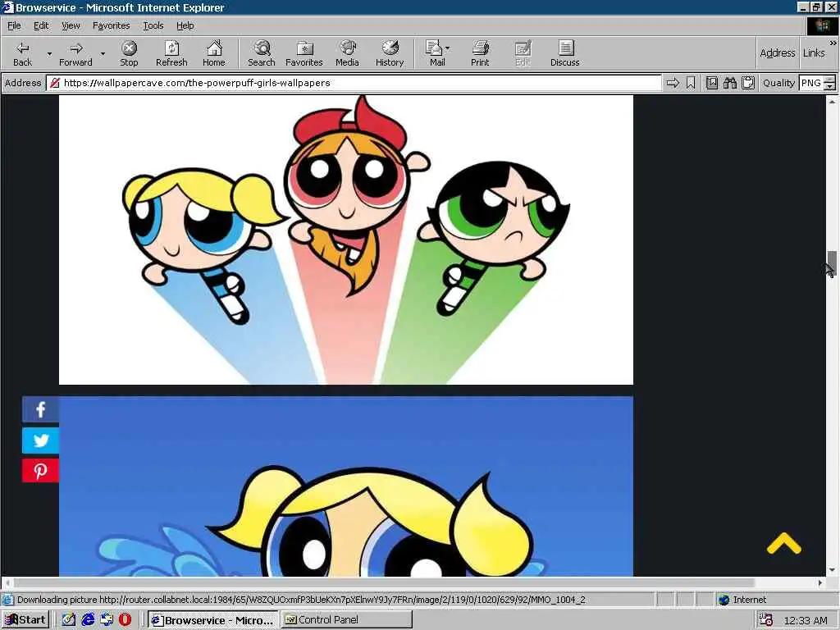This screenshot has width=840, height=630.
Task: Open the Forward button history dropdown arrow
Action: tap(103, 53)
